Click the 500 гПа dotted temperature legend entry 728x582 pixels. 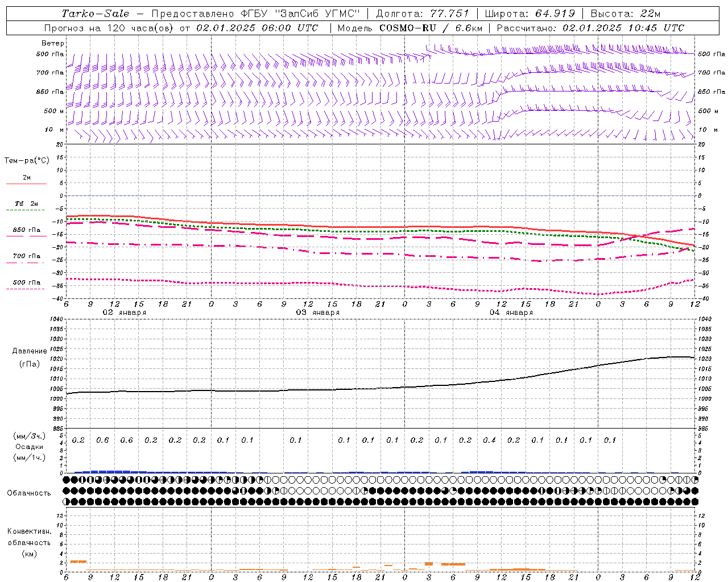[x=26, y=285]
